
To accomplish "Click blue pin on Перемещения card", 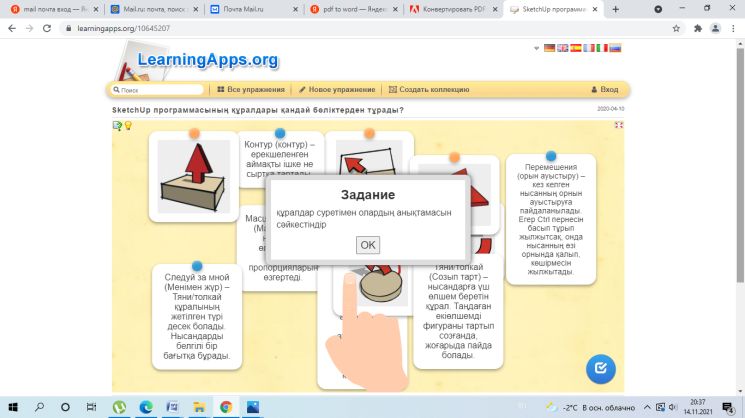I will tap(551, 155).
